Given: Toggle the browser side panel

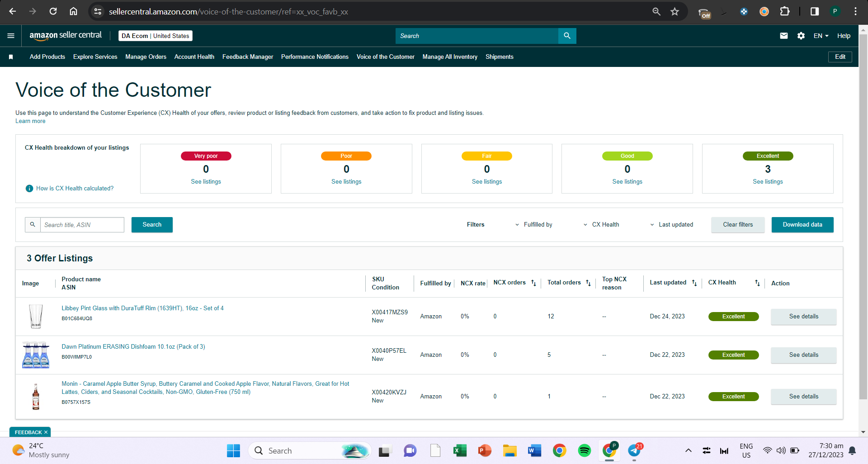Looking at the screenshot, I should coord(815,11).
